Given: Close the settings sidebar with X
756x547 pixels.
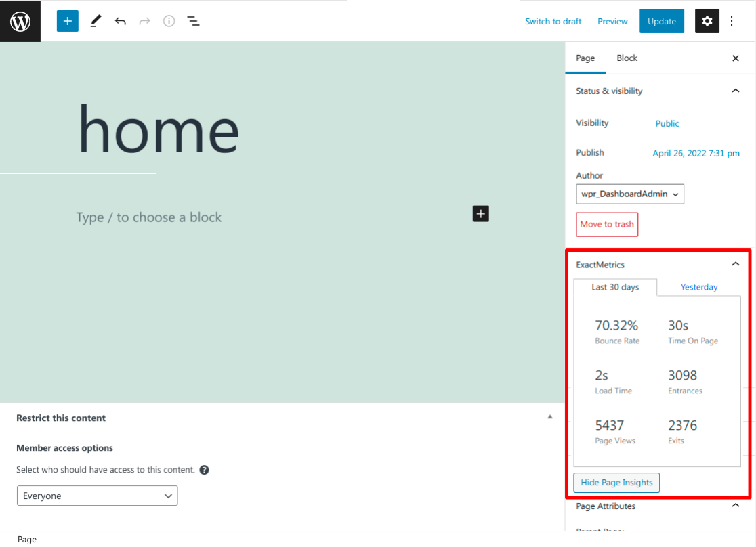Looking at the screenshot, I should pos(735,58).
